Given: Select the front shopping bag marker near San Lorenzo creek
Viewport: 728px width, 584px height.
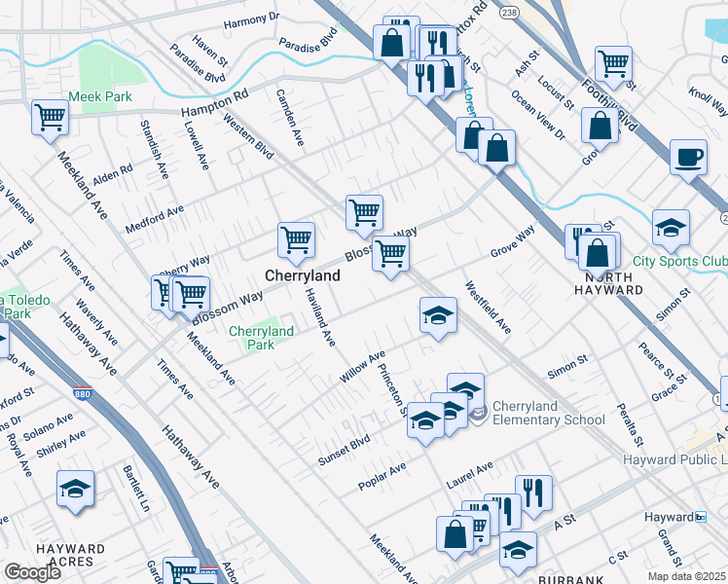Looking at the screenshot, I should tap(496, 149).
